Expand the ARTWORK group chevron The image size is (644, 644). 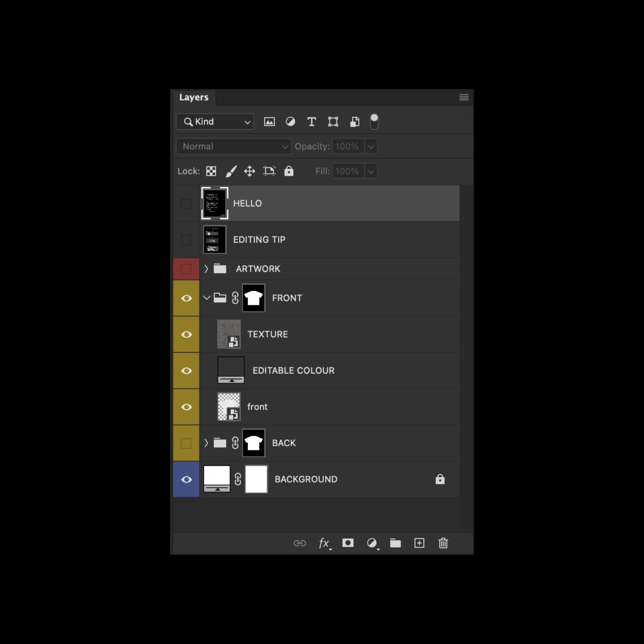[x=206, y=269]
